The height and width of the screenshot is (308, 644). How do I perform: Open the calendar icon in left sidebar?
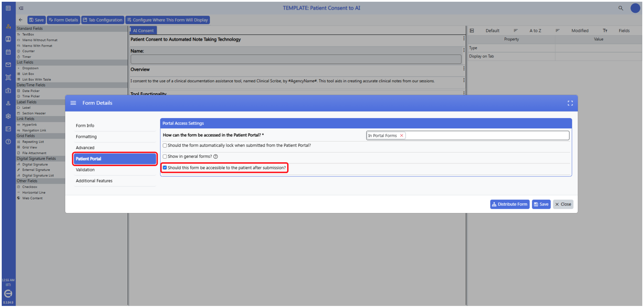pos(8,52)
